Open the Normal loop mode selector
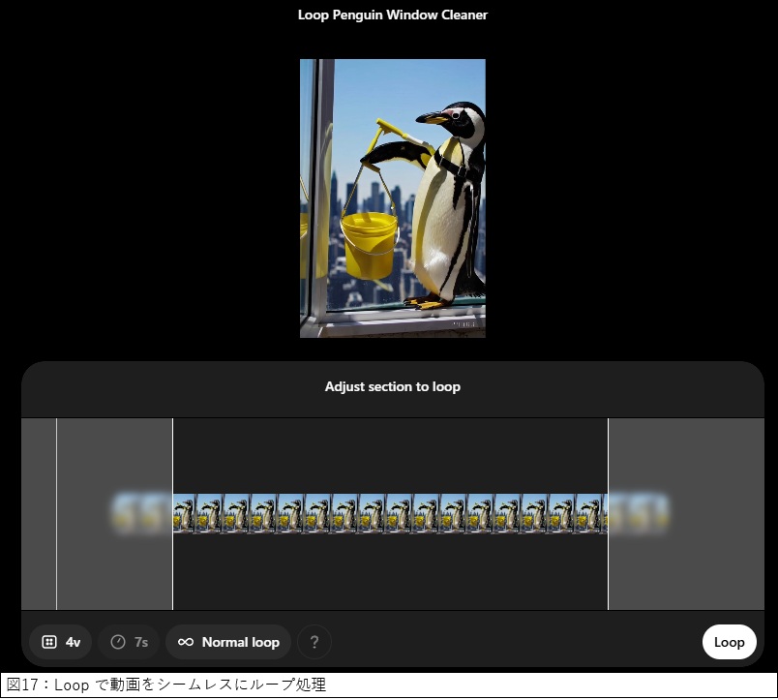Screen dimensions: 778x700 (x=228, y=642)
